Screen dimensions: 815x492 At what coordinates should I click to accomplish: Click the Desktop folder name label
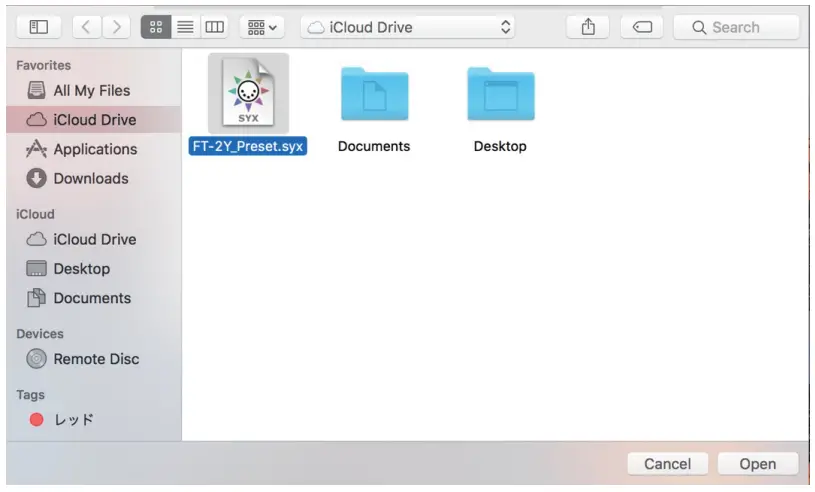(x=500, y=146)
